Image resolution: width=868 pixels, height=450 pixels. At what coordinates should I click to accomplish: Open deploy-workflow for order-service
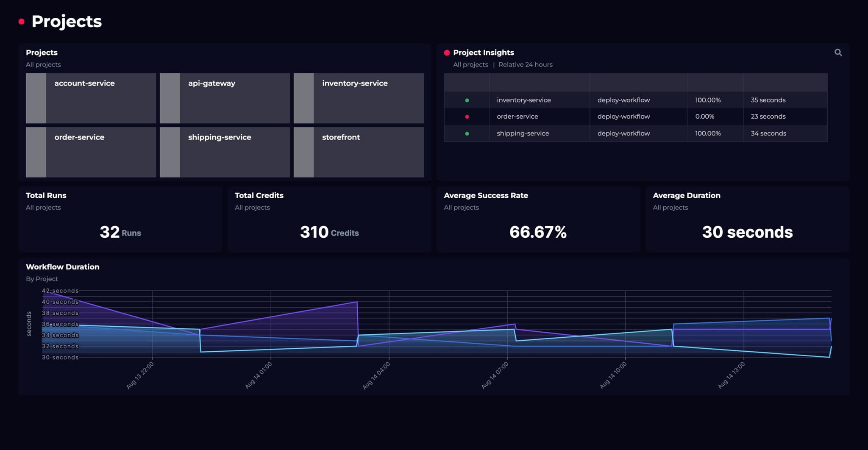[623, 117]
